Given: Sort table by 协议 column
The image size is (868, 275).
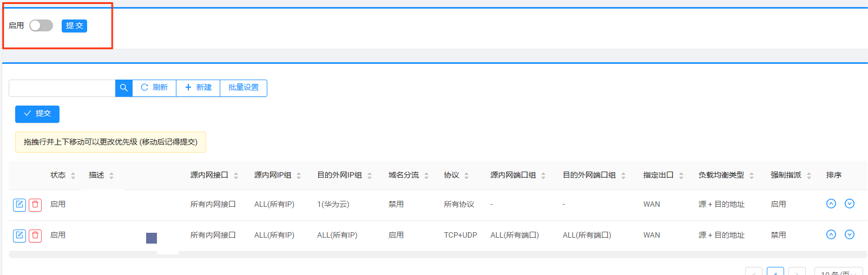Looking at the screenshot, I should point(466,175).
